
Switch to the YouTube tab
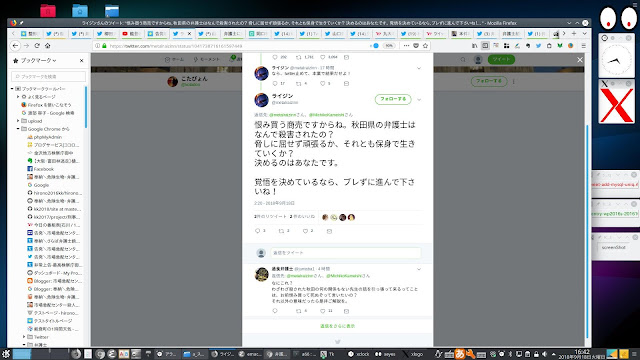(131, 33)
